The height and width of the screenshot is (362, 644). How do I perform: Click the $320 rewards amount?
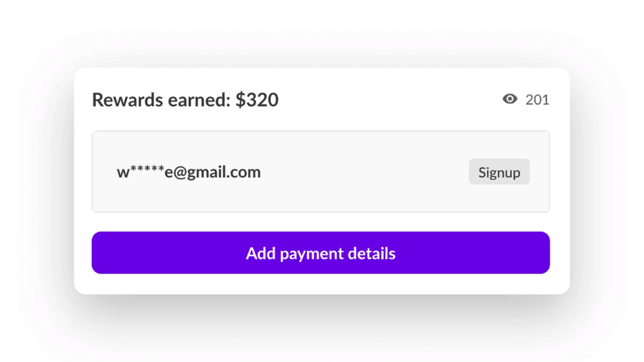[x=257, y=99]
